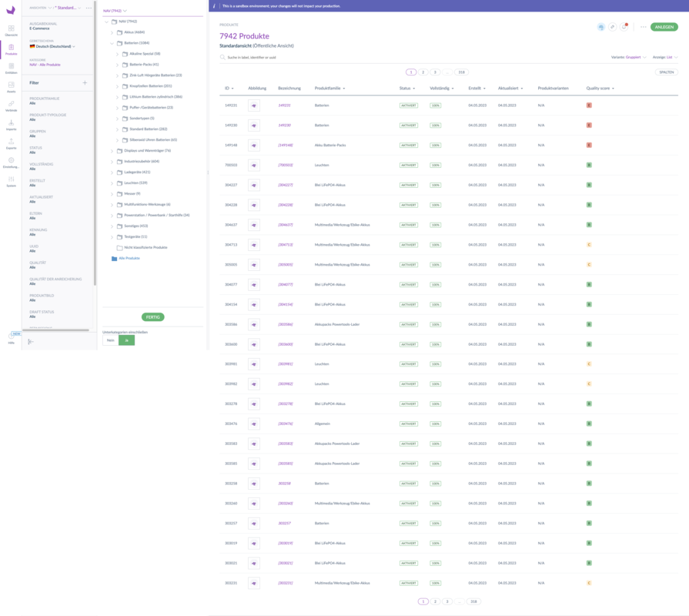This screenshot has height=616, width=689.
Task: Open the Entitäten section
Action: pyautogui.click(x=11, y=68)
